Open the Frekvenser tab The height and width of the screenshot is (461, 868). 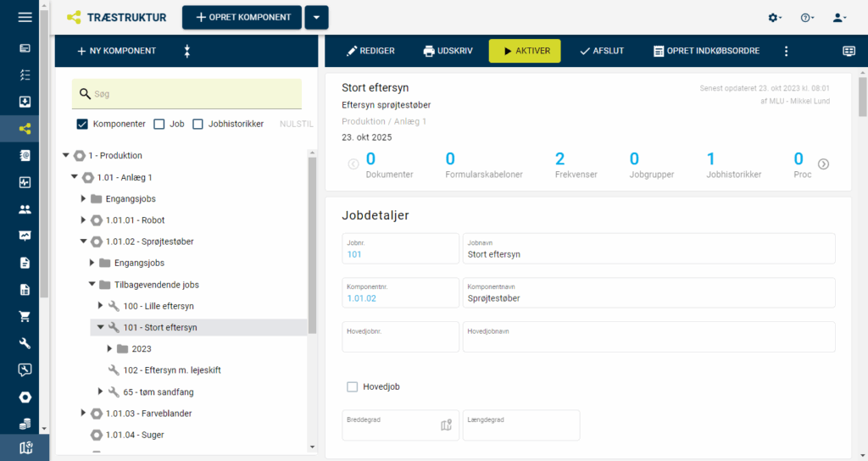click(x=559, y=164)
